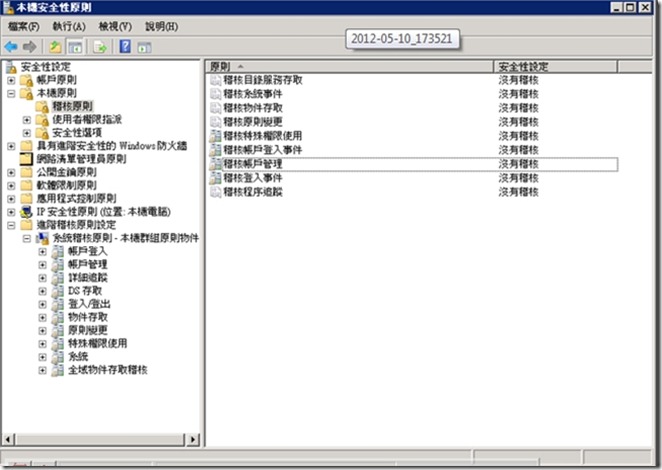Expand the 帳戶登入 audit category node
Screen dimensions: 662x470
click(x=42, y=251)
